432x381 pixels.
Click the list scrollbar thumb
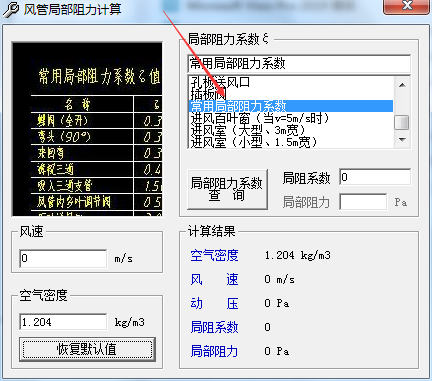click(402, 122)
